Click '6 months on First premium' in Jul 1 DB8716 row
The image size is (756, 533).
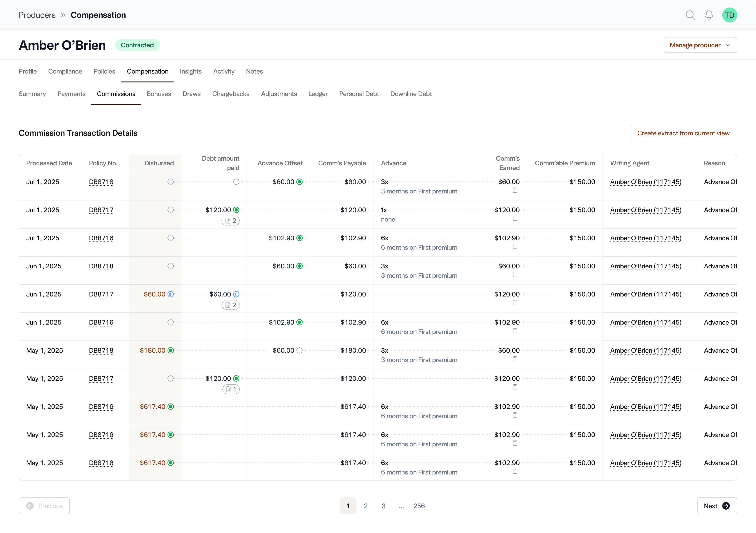click(x=419, y=248)
